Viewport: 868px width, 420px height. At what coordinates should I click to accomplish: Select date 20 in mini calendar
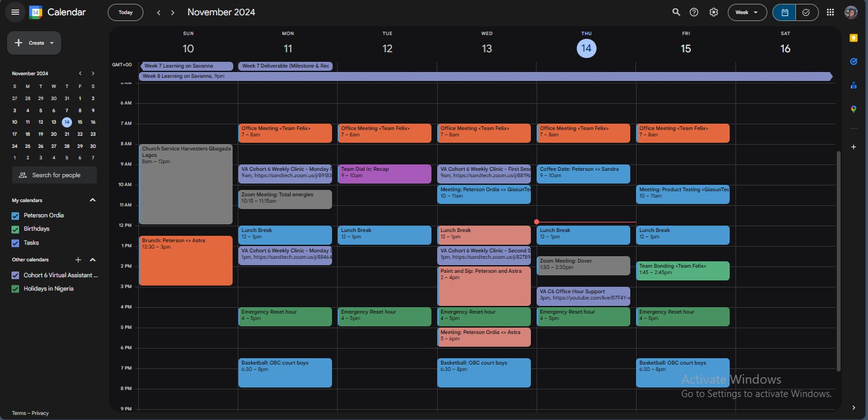pos(54,134)
